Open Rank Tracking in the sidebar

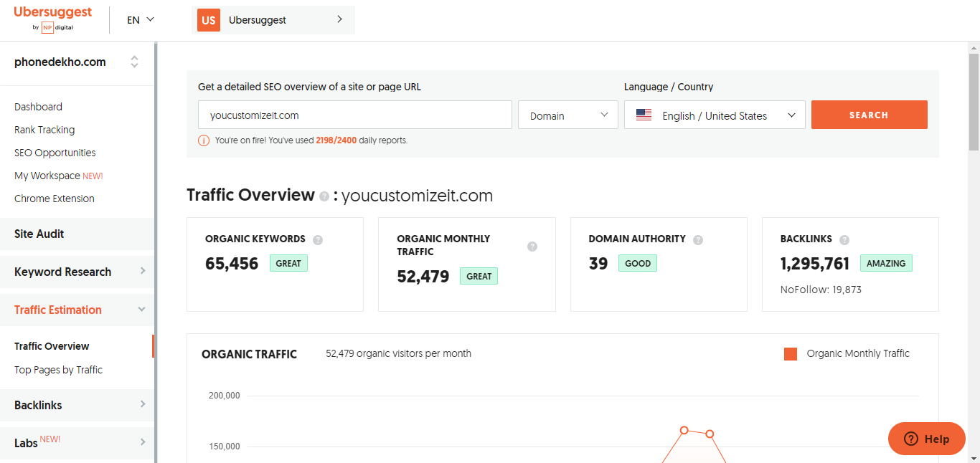44,130
